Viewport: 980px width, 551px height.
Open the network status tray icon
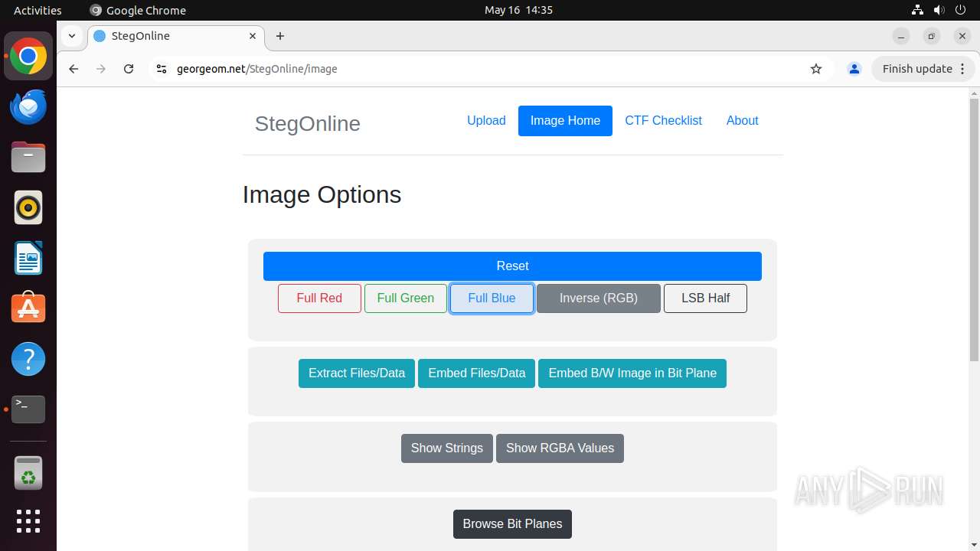pos(917,10)
